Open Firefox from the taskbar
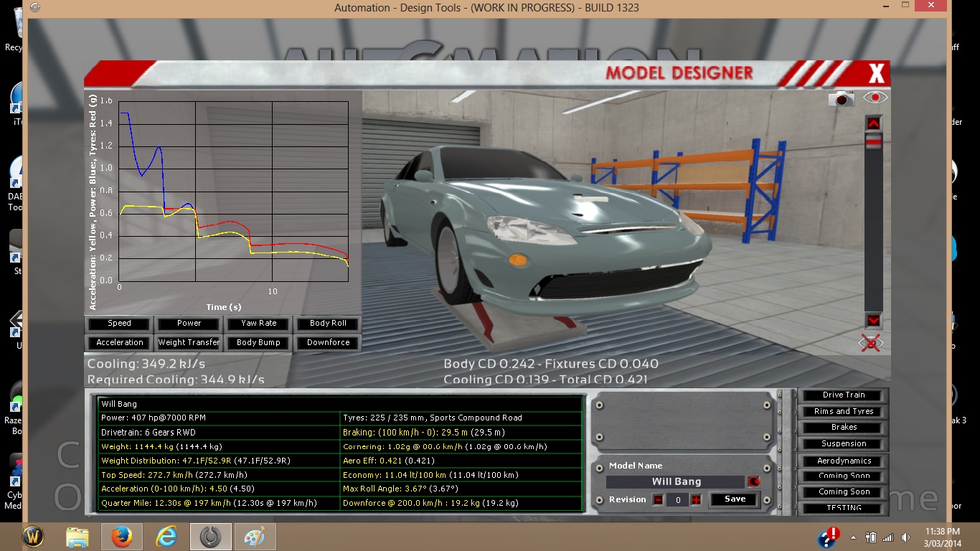Image resolution: width=980 pixels, height=551 pixels. point(121,537)
